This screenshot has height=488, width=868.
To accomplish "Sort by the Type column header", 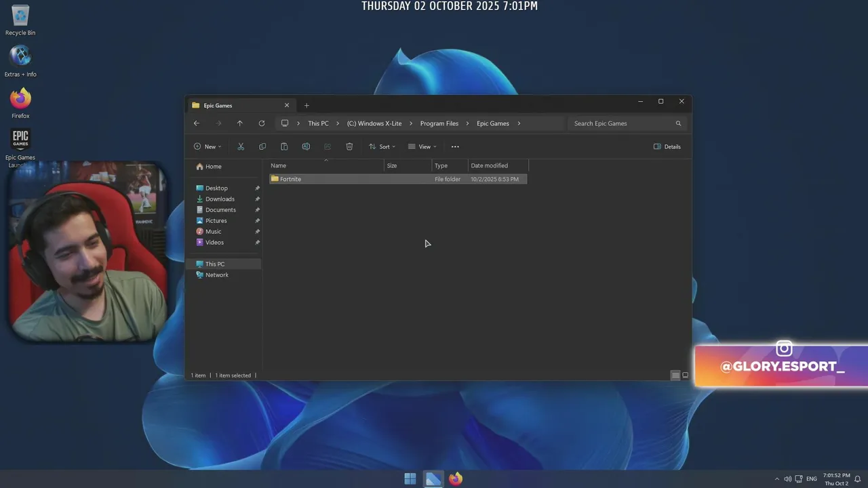I will [x=450, y=165].
